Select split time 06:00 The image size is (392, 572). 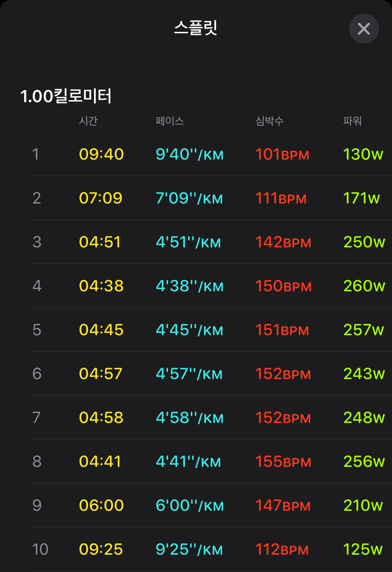pos(101,505)
